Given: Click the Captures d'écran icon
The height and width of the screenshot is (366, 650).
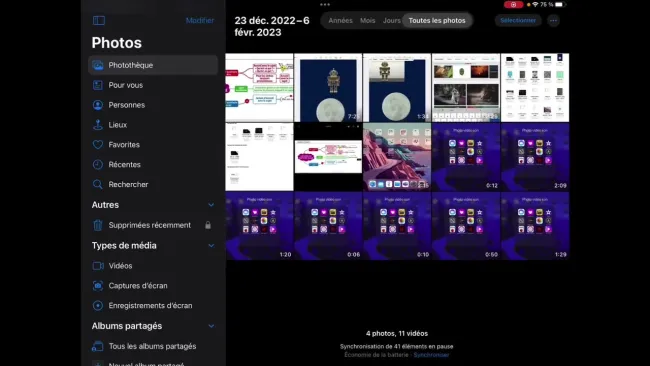Looking at the screenshot, I should (98, 286).
